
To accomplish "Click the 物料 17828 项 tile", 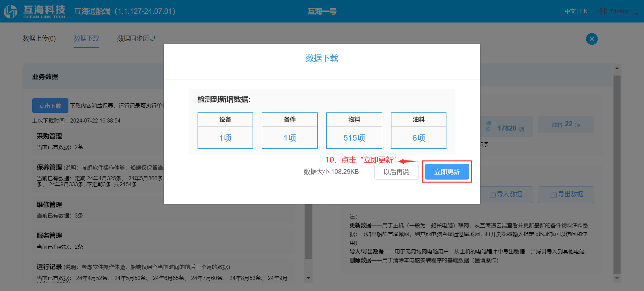I will 507,127.
